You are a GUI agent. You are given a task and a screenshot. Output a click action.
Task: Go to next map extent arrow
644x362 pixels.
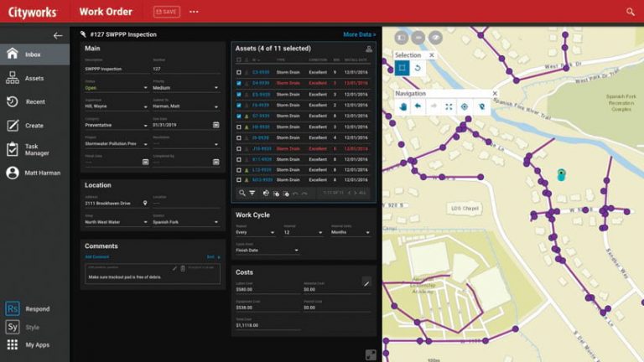click(x=434, y=106)
